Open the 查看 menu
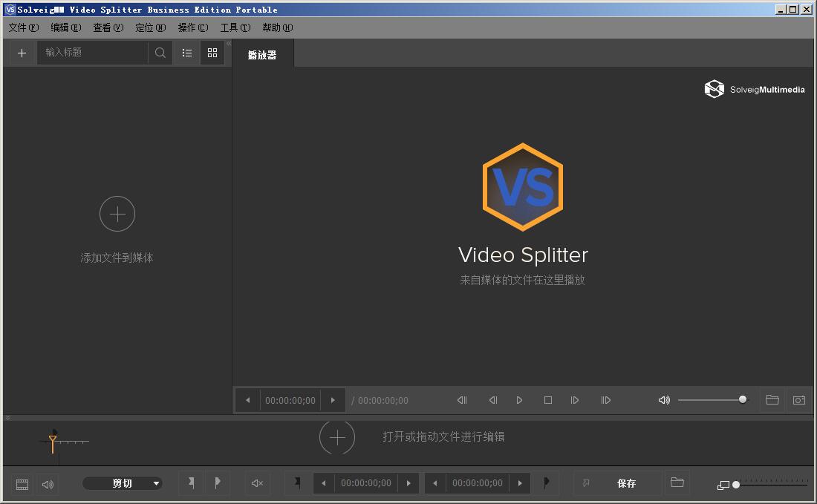Screen dimensions: 817x504 [108, 27]
